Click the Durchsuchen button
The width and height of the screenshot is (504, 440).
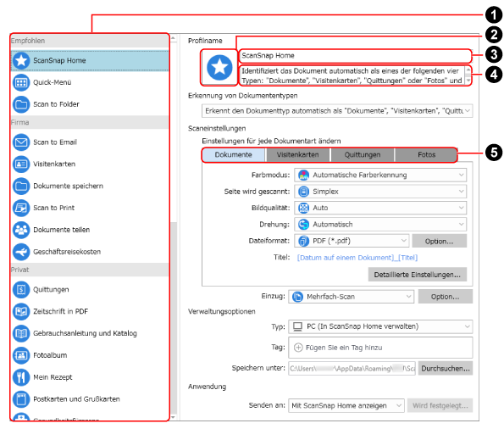coord(446,369)
